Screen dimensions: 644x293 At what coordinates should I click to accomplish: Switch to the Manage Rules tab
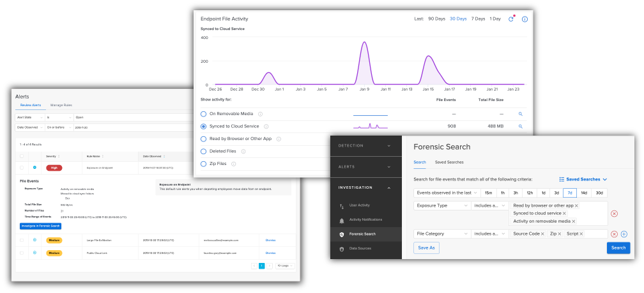point(61,104)
